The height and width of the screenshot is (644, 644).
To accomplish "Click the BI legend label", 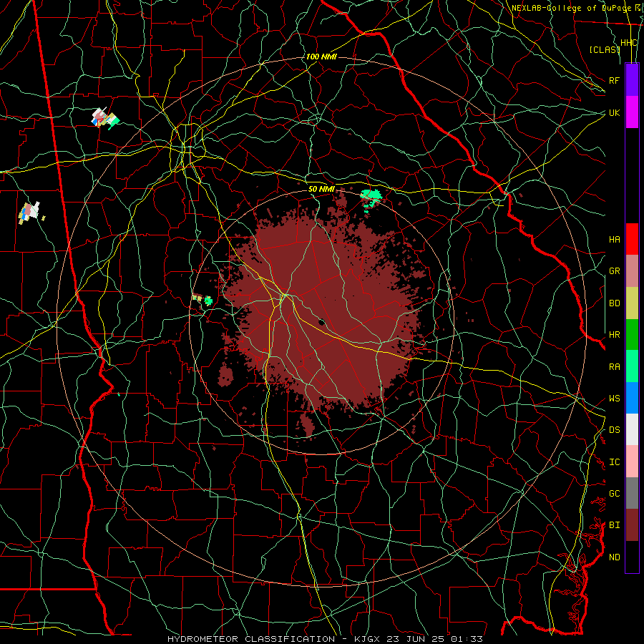I will point(614,525).
